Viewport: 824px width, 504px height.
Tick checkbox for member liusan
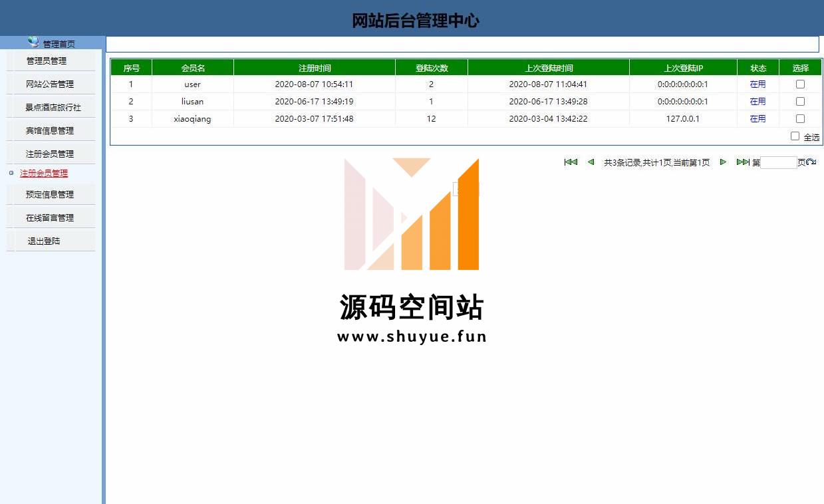[800, 102]
